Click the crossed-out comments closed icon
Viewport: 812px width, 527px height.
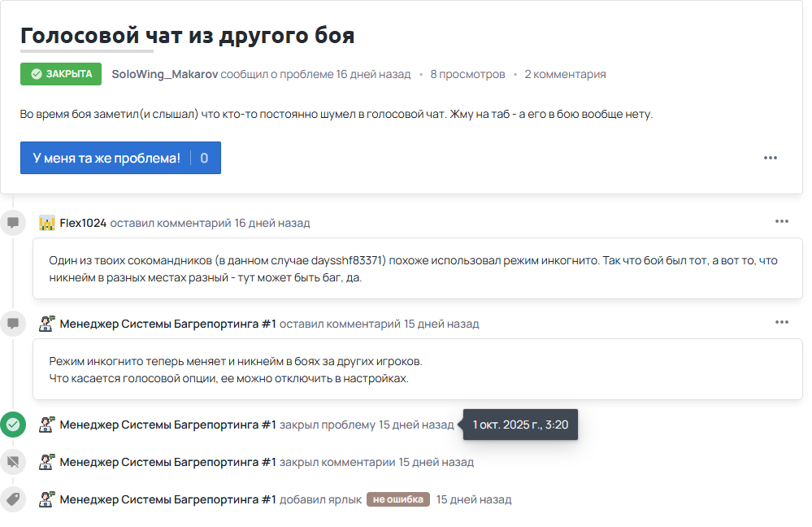tap(13, 462)
